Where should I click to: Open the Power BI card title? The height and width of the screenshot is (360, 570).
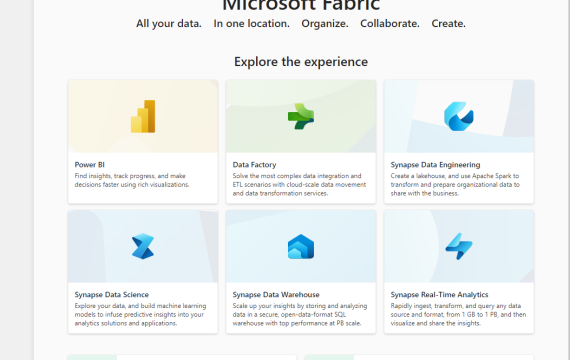click(x=89, y=165)
